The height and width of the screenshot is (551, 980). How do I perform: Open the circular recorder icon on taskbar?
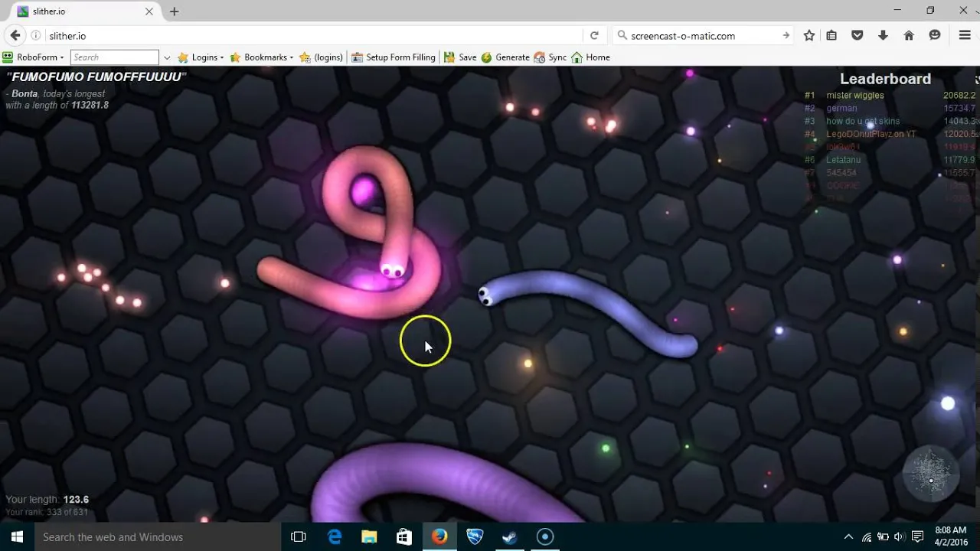[545, 536]
